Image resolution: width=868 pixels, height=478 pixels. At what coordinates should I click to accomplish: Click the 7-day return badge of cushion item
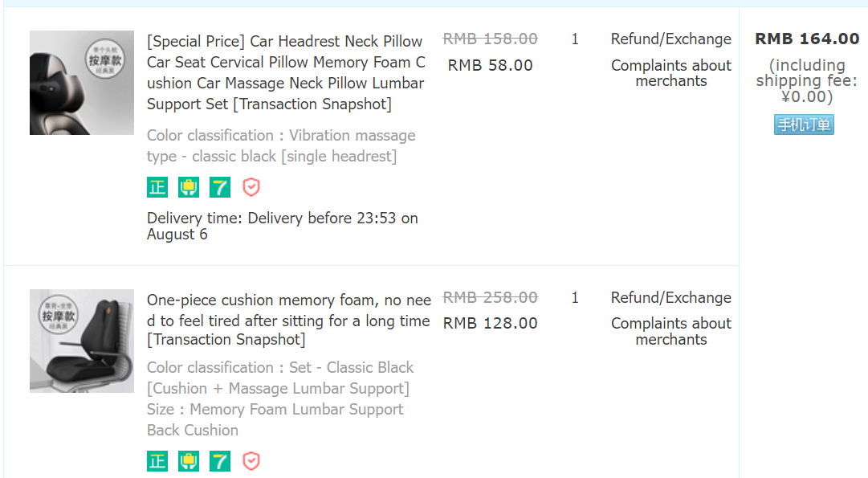pyautogui.click(x=220, y=461)
